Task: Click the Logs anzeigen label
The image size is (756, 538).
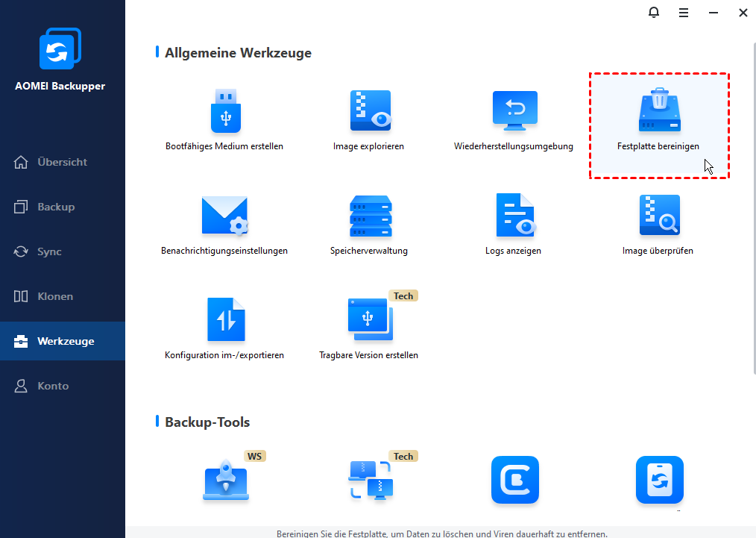Action: click(x=513, y=251)
